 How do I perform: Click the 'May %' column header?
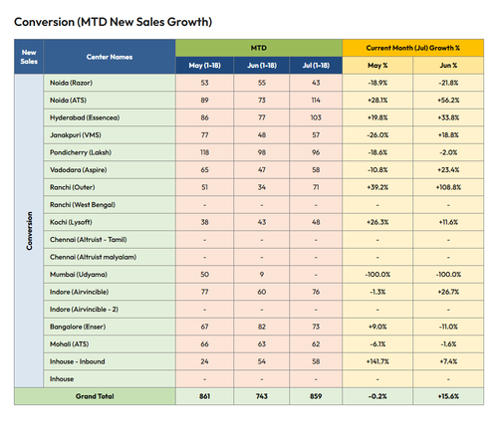click(x=377, y=66)
